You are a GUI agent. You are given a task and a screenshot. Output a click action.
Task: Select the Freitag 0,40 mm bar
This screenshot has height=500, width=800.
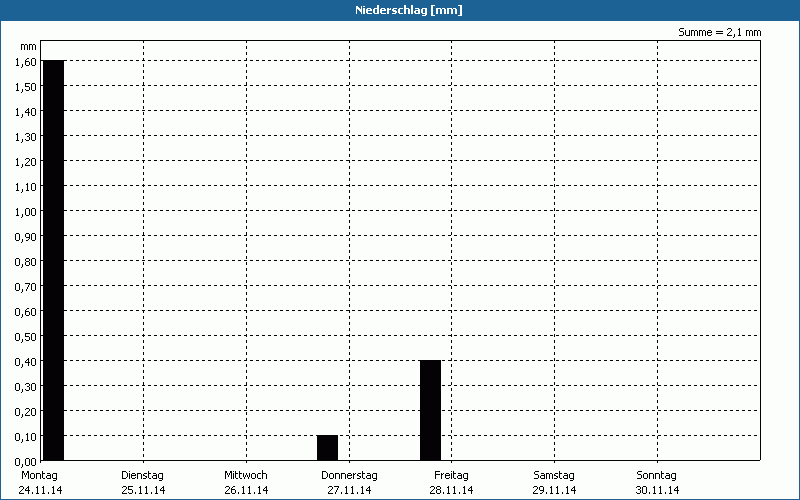[431, 410]
